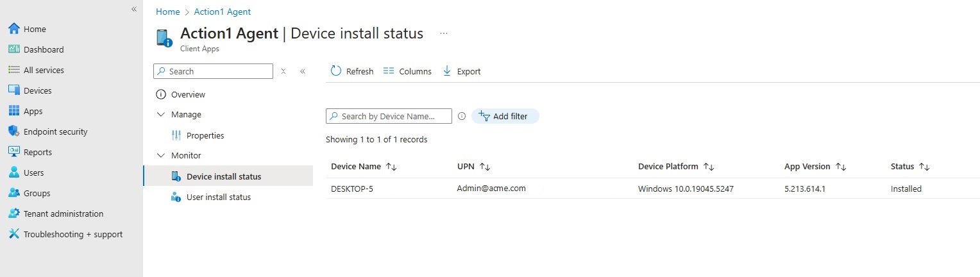Image resolution: width=980 pixels, height=277 pixels.
Task: Focus the Search by Device Name field
Action: point(389,116)
